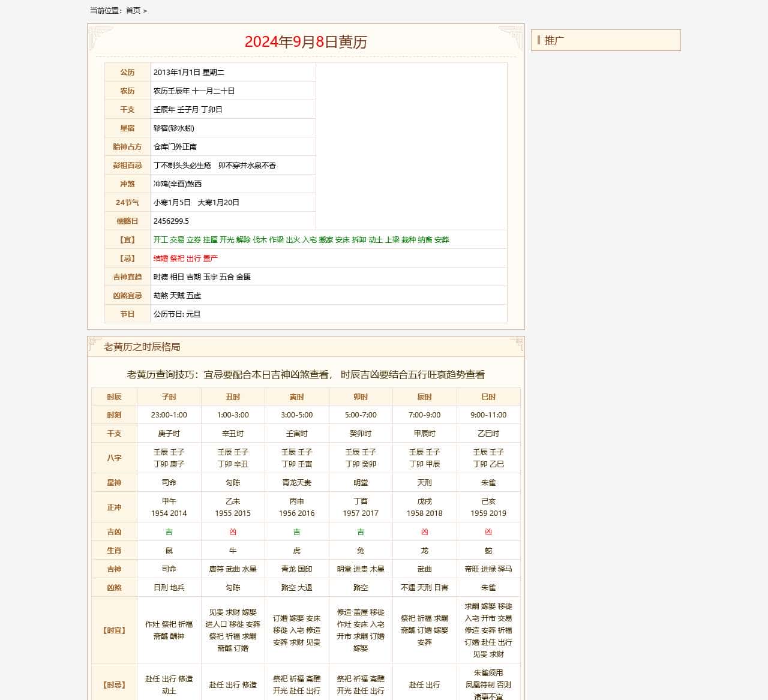
Task: Select the 卯时 column header
Action: 361,397
